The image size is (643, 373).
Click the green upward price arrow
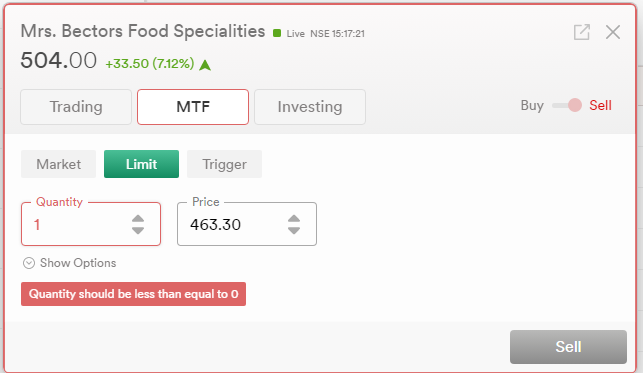tap(205, 65)
